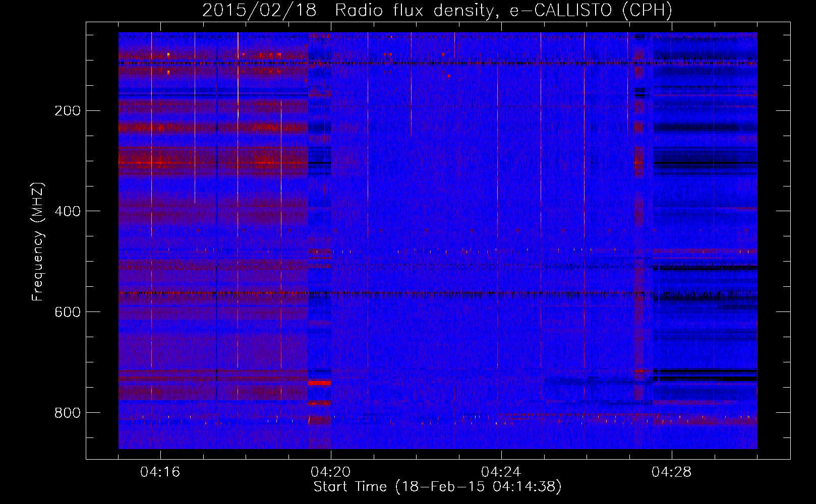The image size is (816, 504).
Task: Click the 200 frequency tick label
Action: 67,110
